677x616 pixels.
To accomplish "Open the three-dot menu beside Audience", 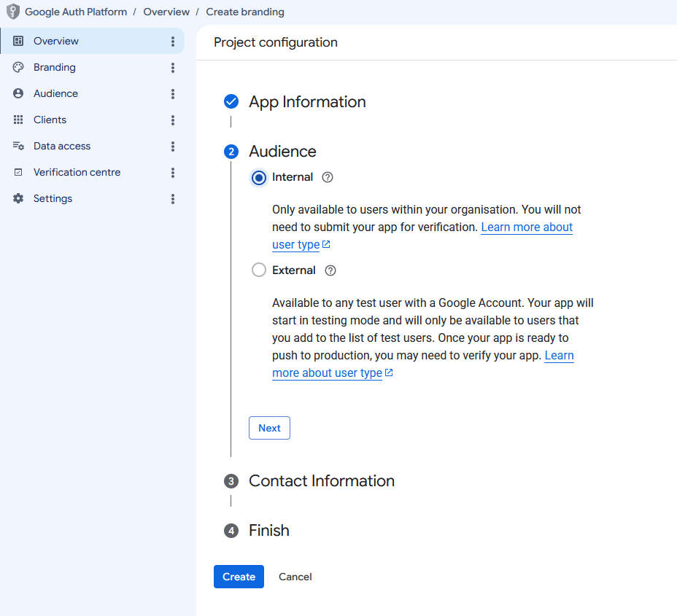I will point(173,94).
